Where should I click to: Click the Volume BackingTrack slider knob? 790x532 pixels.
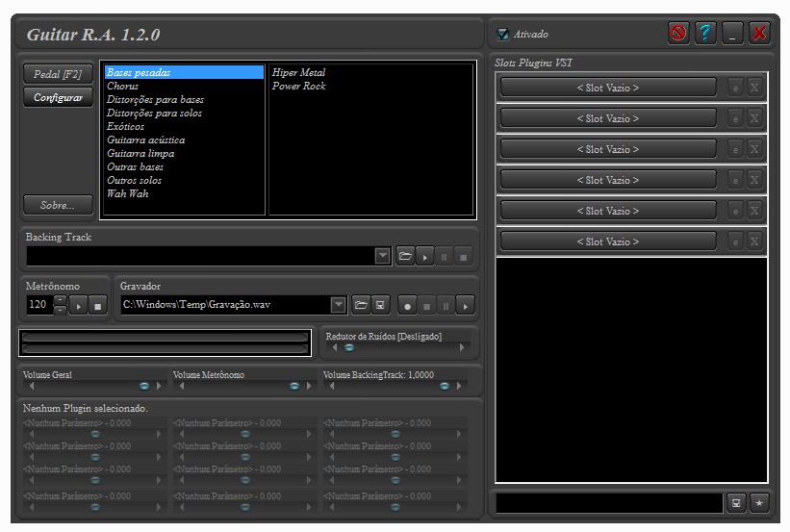click(445, 386)
